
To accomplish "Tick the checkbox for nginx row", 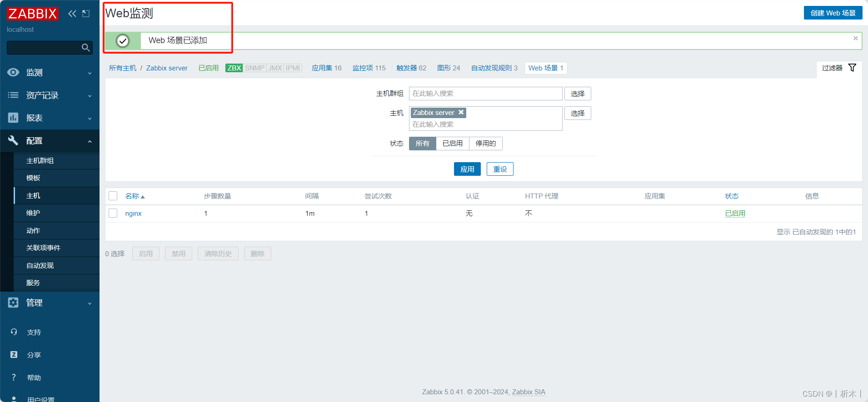I will tap(113, 213).
